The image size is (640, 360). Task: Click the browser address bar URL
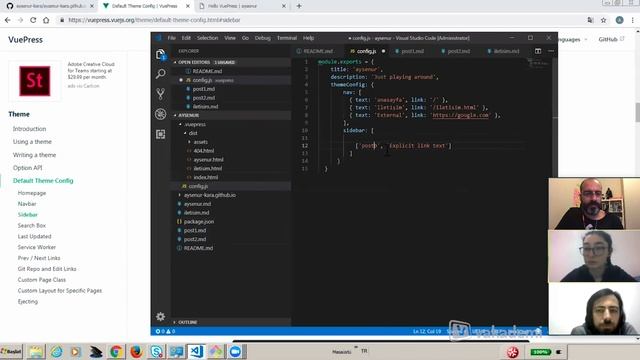(x=154, y=20)
